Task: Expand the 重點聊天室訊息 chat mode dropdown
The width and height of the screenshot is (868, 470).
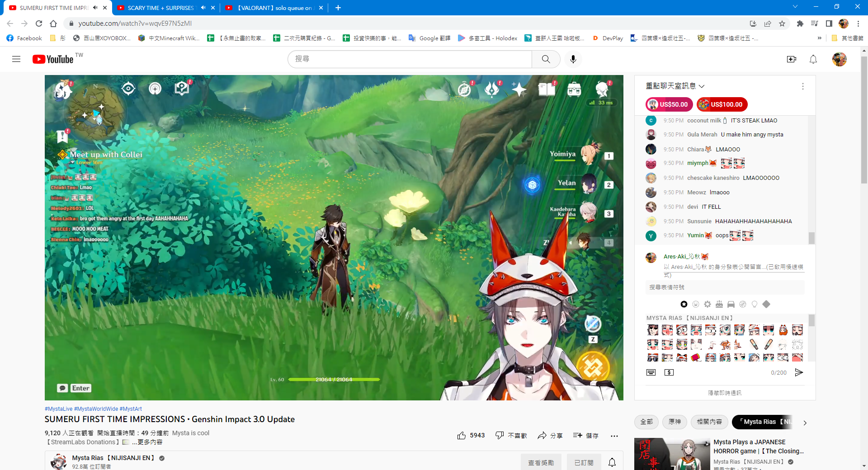Action: pos(675,86)
